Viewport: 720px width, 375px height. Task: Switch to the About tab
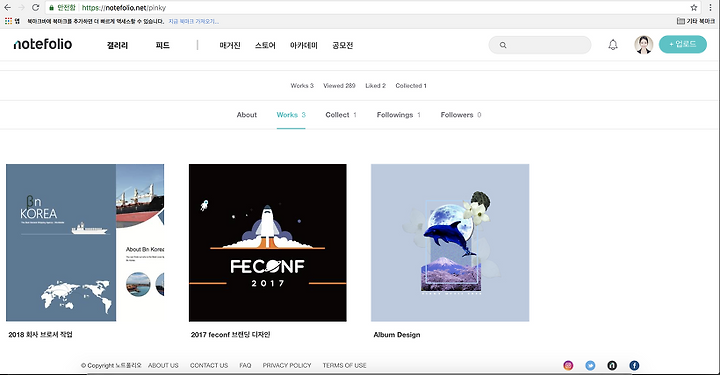click(247, 115)
